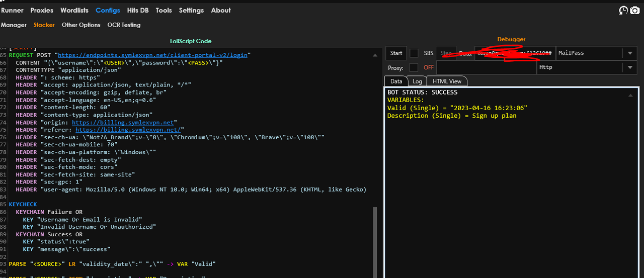Image resolution: width=644 pixels, height=278 pixels.
Task: Open the delayed screenshot timer icon
Action: coord(623,10)
